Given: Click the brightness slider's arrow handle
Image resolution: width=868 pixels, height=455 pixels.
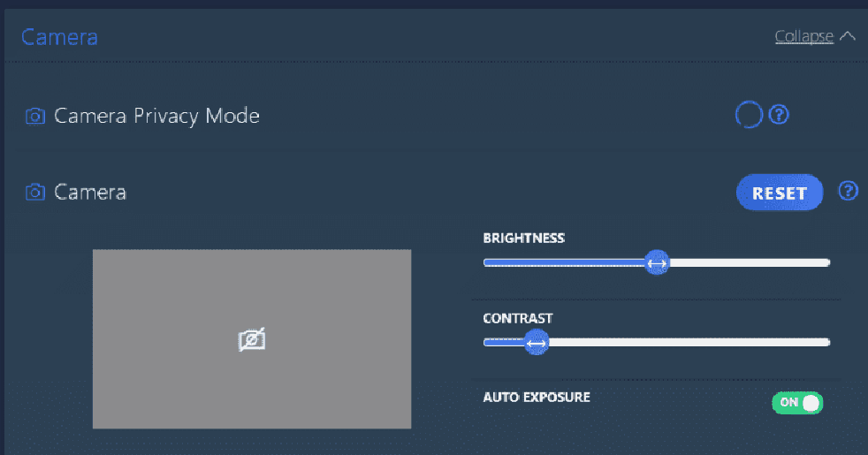Looking at the screenshot, I should click(x=656, y=263).
